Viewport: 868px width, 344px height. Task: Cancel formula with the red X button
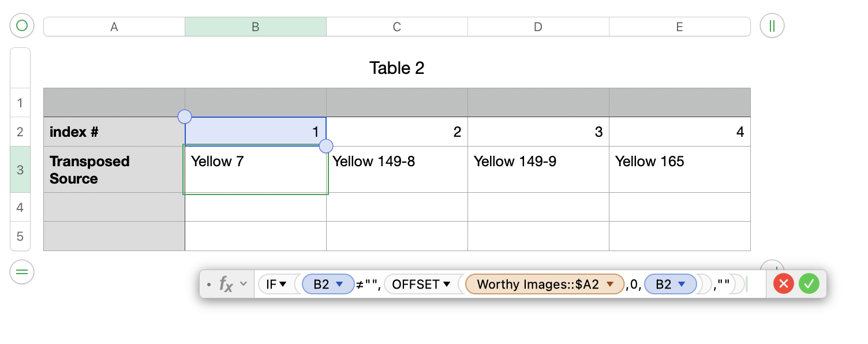click(784, 284)
